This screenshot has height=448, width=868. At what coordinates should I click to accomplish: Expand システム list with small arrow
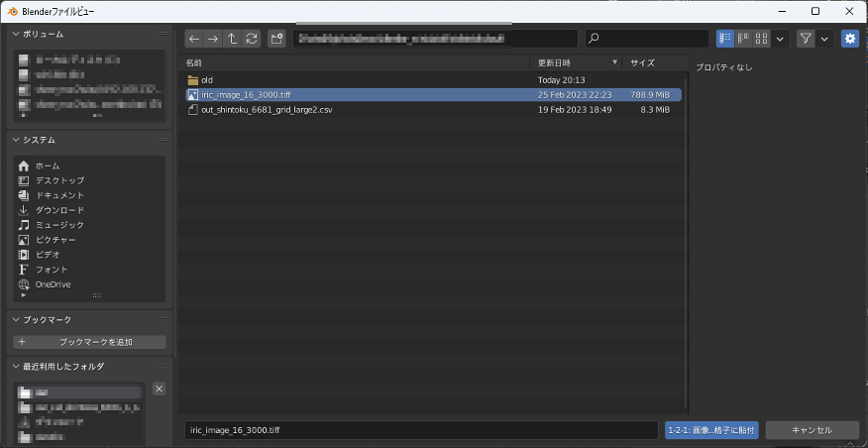[x=23, y=295]
